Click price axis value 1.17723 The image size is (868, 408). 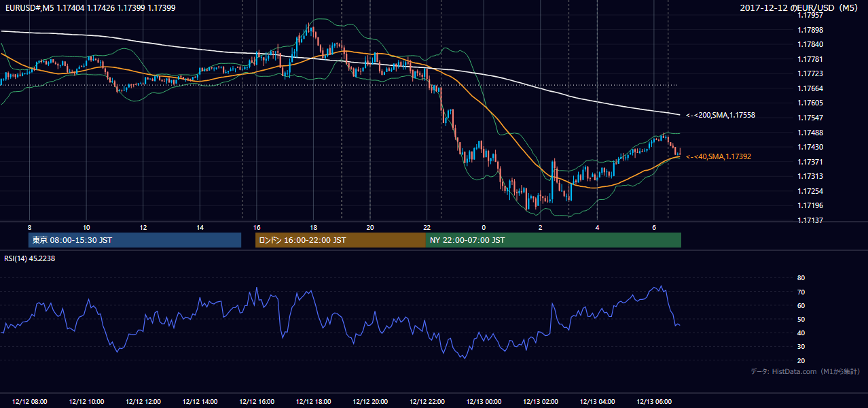[810, 74]
